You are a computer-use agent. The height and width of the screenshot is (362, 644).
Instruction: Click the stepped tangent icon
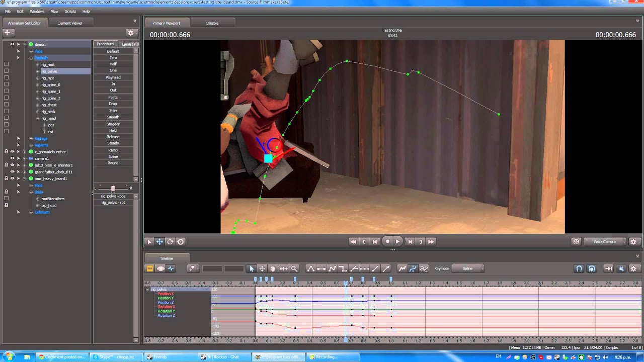point(343,268)
